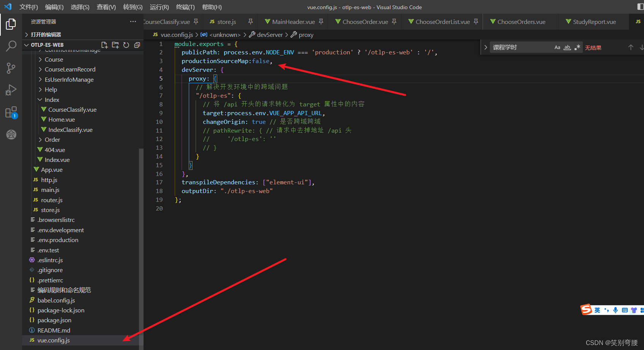Viewport: 644px width, 350px height.
Task: Open the Source Control view
Action: 11,68
